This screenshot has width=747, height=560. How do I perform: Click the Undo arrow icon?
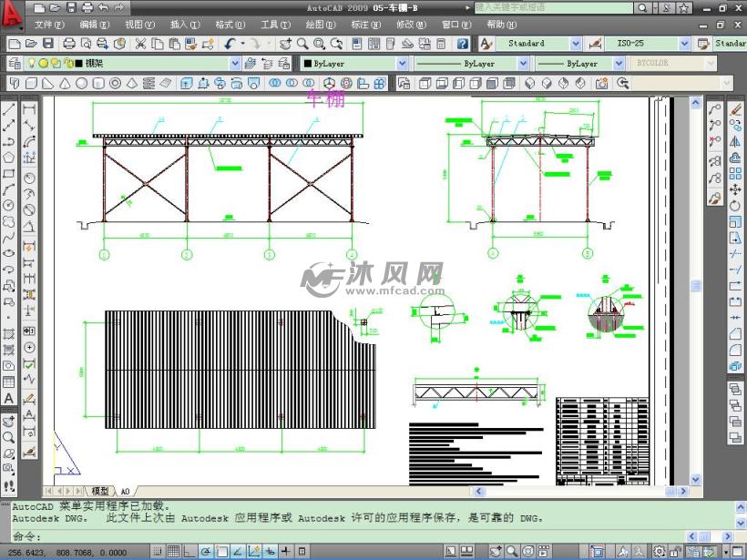point(230,44)
